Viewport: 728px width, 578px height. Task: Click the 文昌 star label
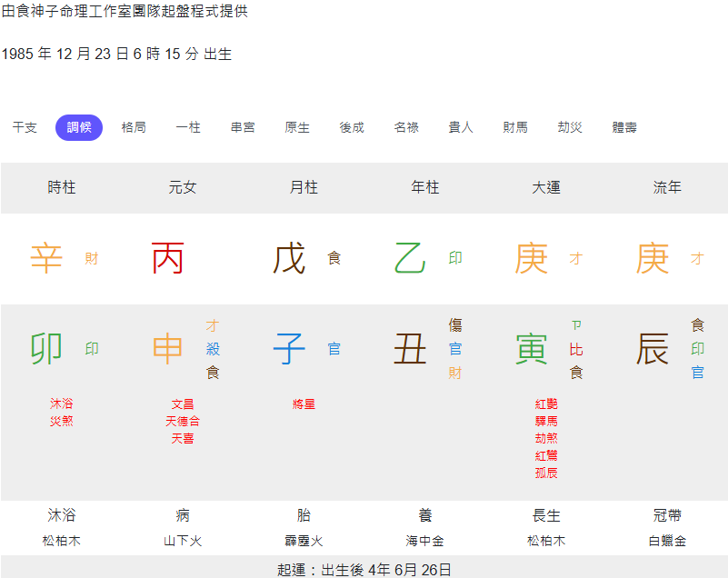coord(183,404)
